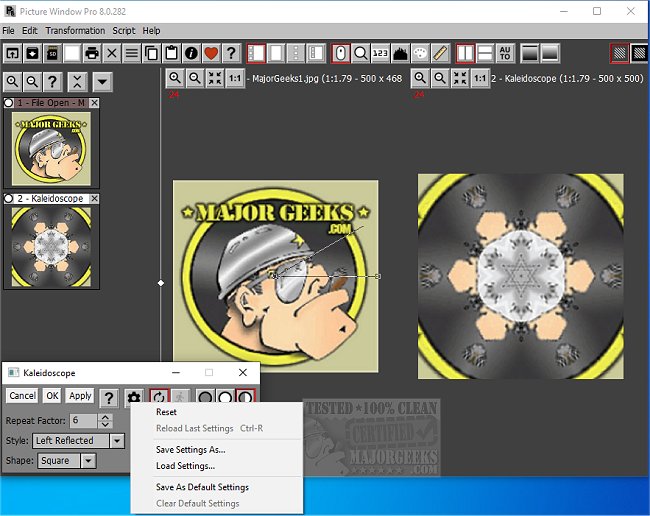
Task: Click the printer icon in toolbar
Action: 92,53
